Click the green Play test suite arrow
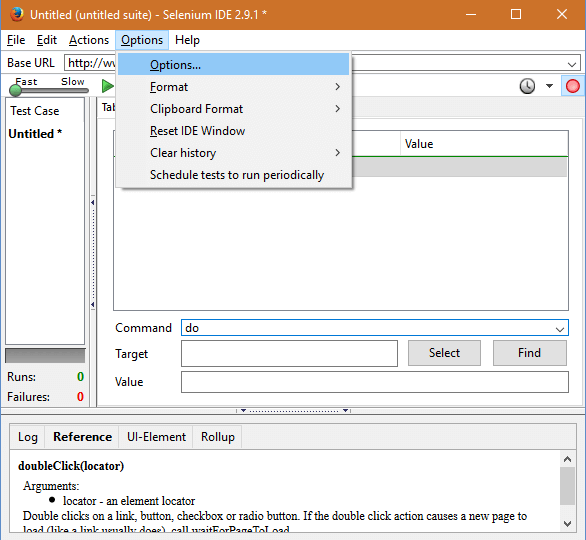Screen dimensions: 586x540 click(x=108, y=86)
